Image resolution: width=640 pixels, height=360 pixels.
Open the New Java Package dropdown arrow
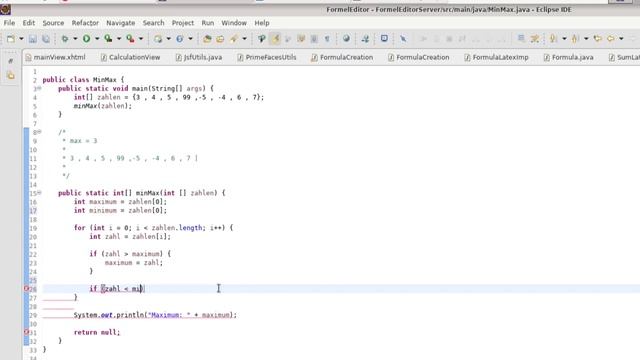coord(168,39)
